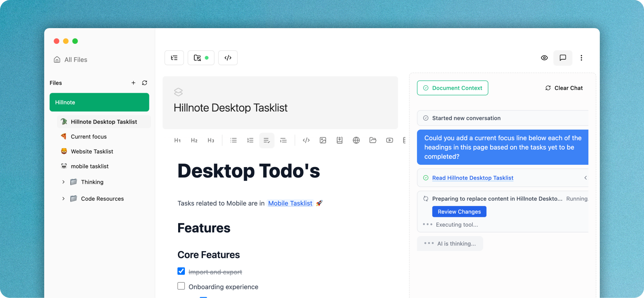This screenshot has height=298, width=644.
Task: Open the more options menu
Action: click(581, 58)
